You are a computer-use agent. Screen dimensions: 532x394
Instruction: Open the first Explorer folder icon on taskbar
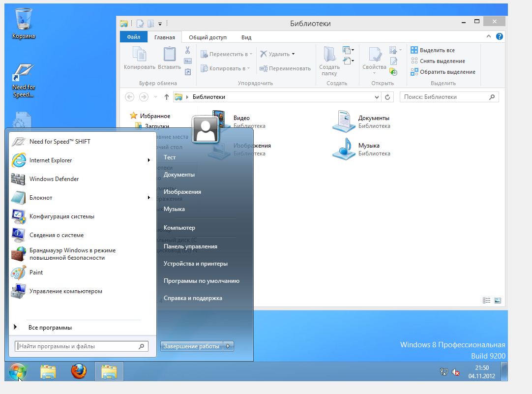48,371
